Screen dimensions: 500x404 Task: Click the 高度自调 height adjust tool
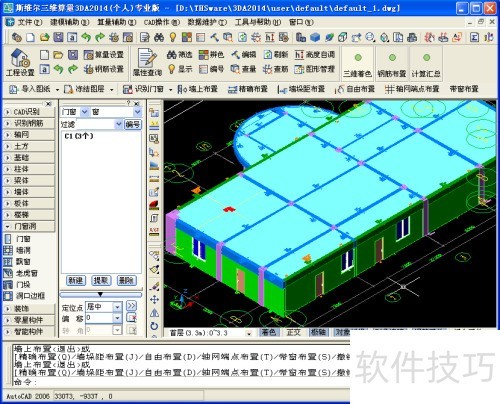(x=315, y=55)
